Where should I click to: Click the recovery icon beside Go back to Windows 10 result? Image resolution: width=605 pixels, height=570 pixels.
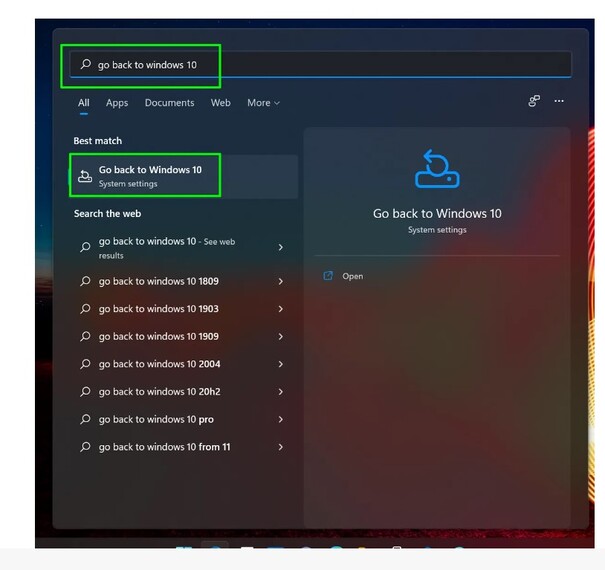(85, 176)
